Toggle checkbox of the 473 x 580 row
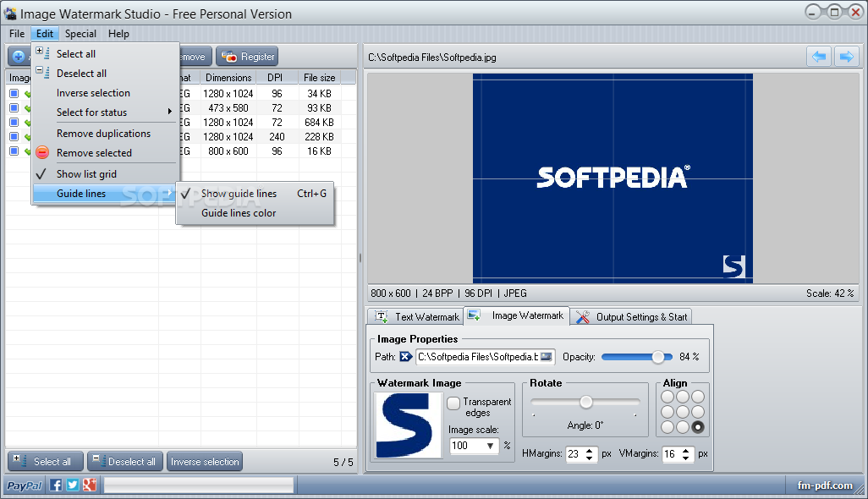 click(14, 108)
